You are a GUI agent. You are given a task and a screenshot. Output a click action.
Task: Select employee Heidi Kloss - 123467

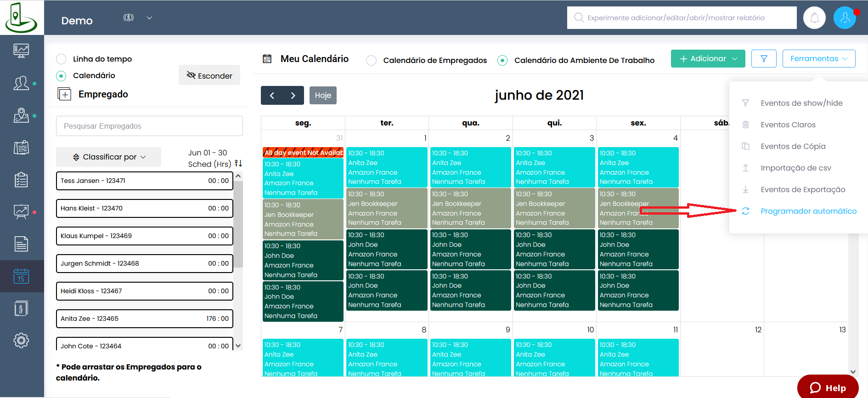pyautogui.click(x=145, y=291)
